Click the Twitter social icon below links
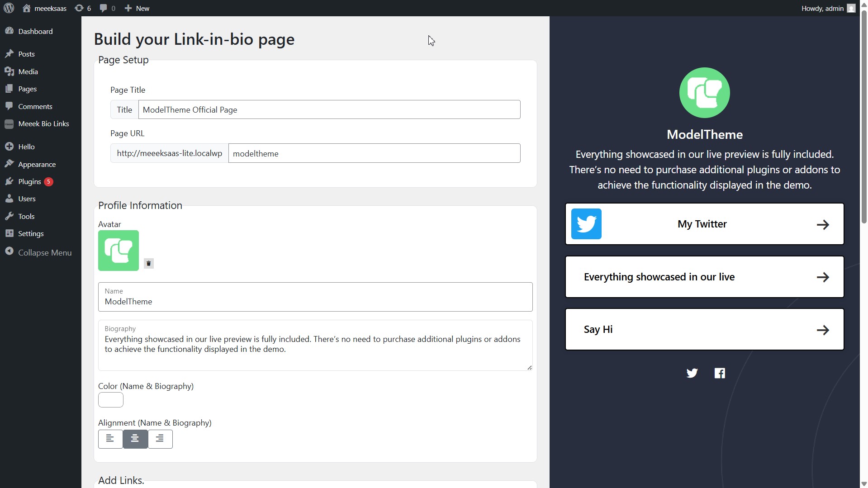The height and width of the screenshot is (488, 868). pyautogui.click(x=692, y=373)
